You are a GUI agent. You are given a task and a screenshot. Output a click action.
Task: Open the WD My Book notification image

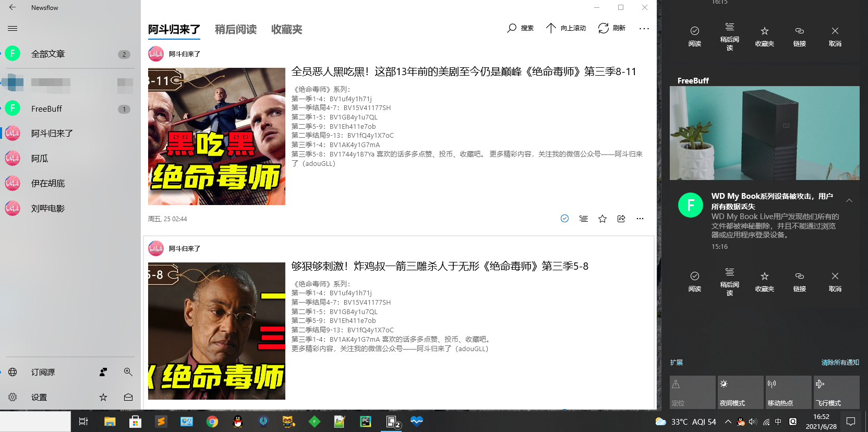click(x=765, y=133)
